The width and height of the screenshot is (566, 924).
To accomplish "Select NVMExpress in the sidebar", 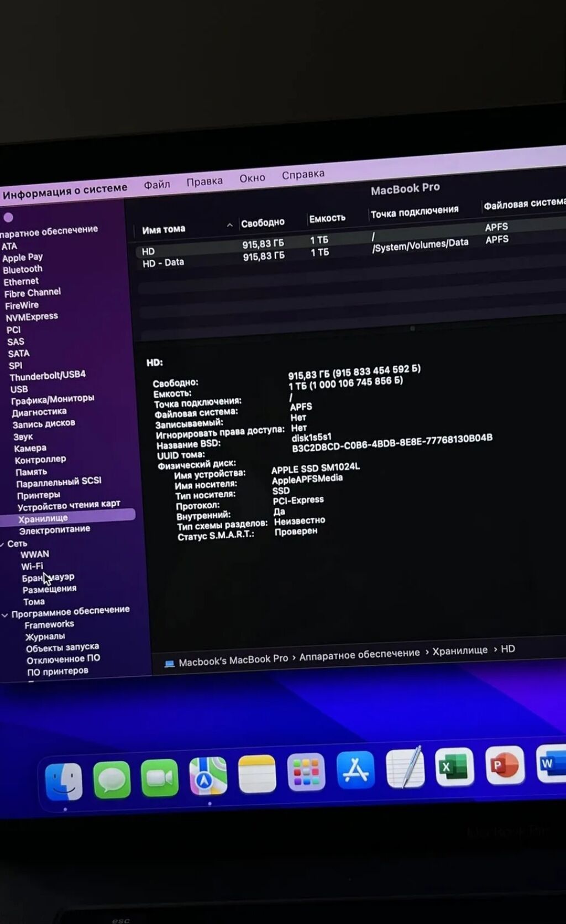I will [32, 317].
